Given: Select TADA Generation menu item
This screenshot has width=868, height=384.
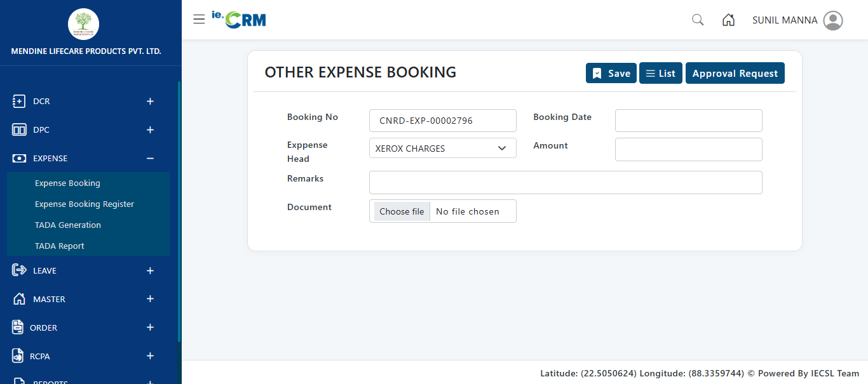Looking at the screenshot, I should pyautogui.click(x=68, y=225).
